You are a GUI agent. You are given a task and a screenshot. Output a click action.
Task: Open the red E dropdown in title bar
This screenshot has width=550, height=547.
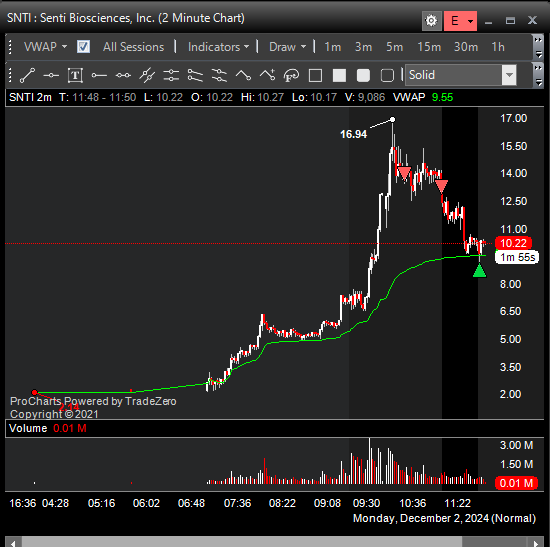[x=460, y=21]
